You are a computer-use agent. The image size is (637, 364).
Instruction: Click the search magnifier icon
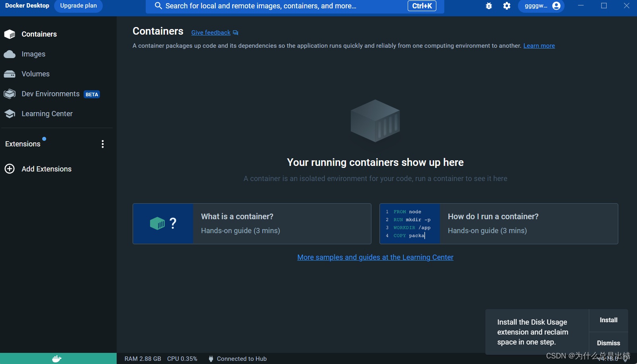(158, 6)
